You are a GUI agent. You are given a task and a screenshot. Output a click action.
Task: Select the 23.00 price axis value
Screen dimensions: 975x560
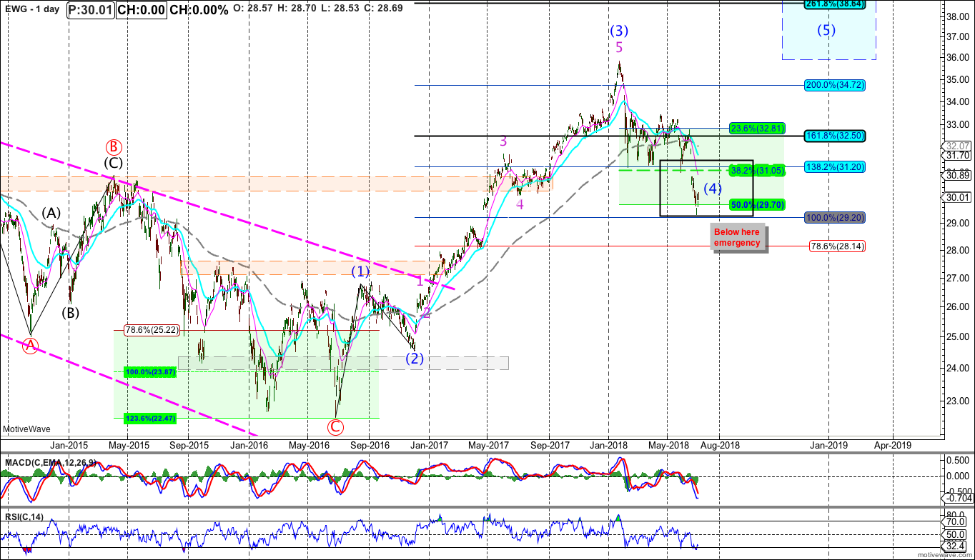pyautogui.click(x=958, y=401)
